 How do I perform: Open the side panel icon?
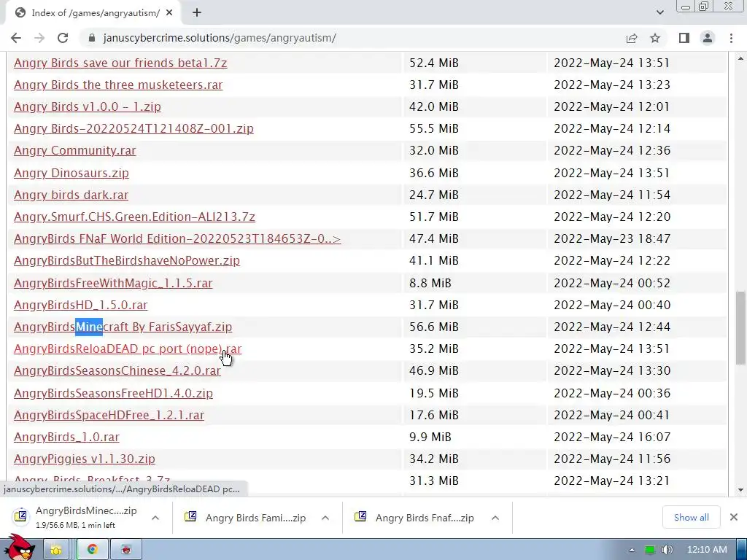pyautogui.click(x=684, y=38)
